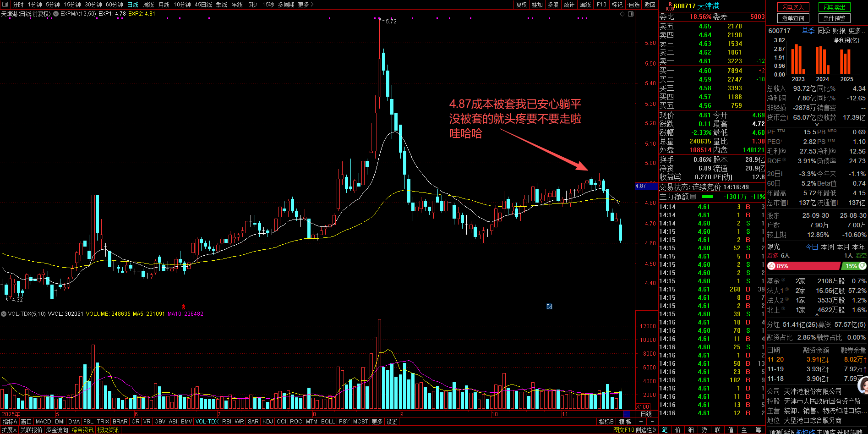Click the red marker icon near May on the chart axis
This screenshot has height=434, width=868.
[183, 307]
